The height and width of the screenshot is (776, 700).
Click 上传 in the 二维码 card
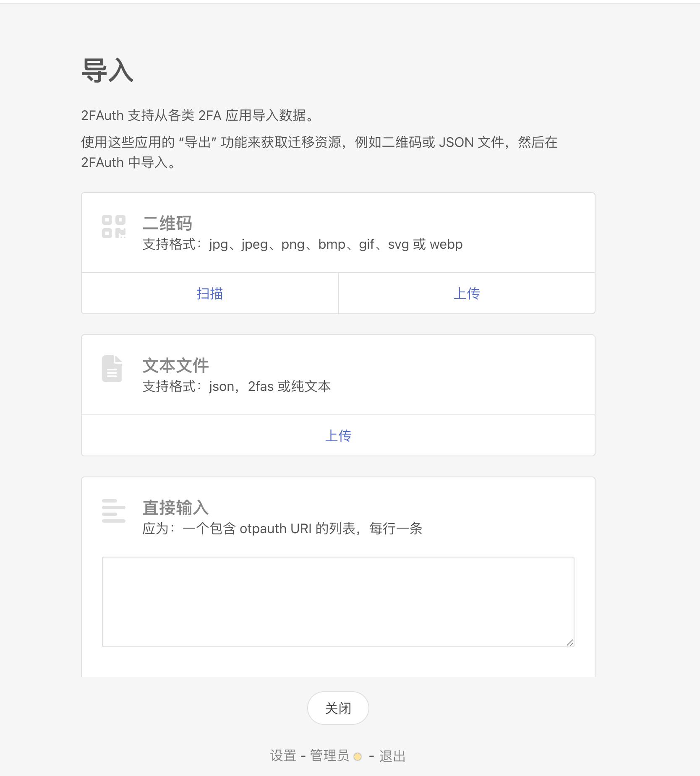(467, 293)
